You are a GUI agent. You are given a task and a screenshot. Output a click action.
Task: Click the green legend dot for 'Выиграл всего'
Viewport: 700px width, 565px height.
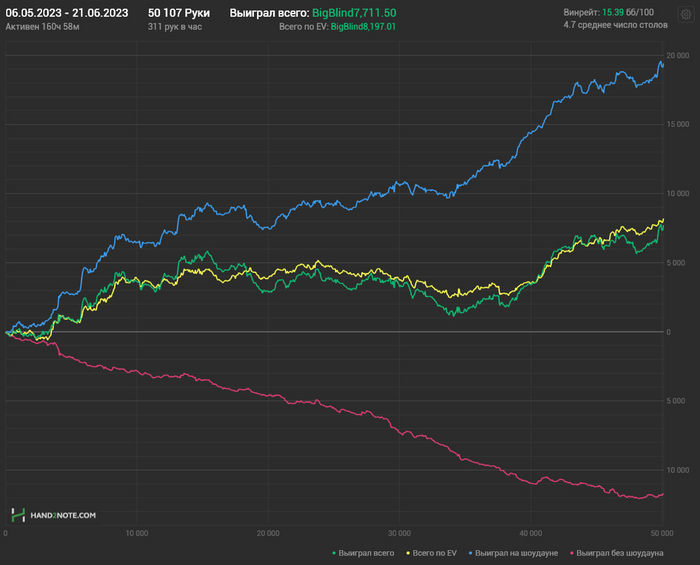click(334, 553)
